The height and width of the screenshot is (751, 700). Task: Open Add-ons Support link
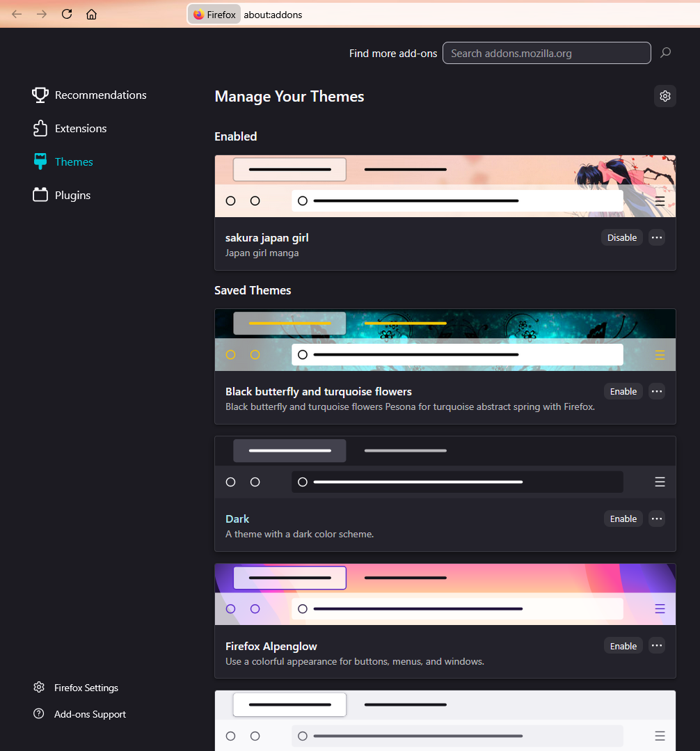[x=90, y=714]
